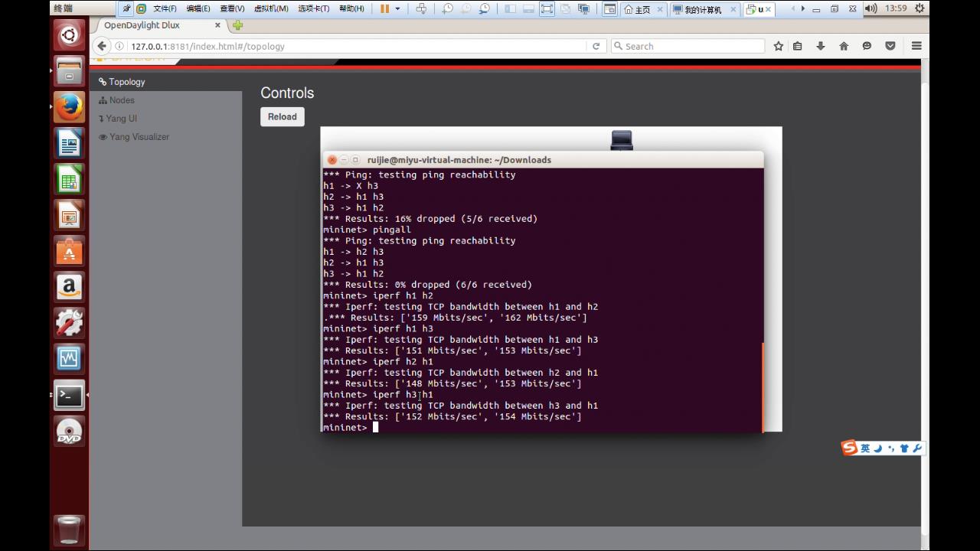
Task: Open 查看(V) menu
Action: tap(232, 9)
